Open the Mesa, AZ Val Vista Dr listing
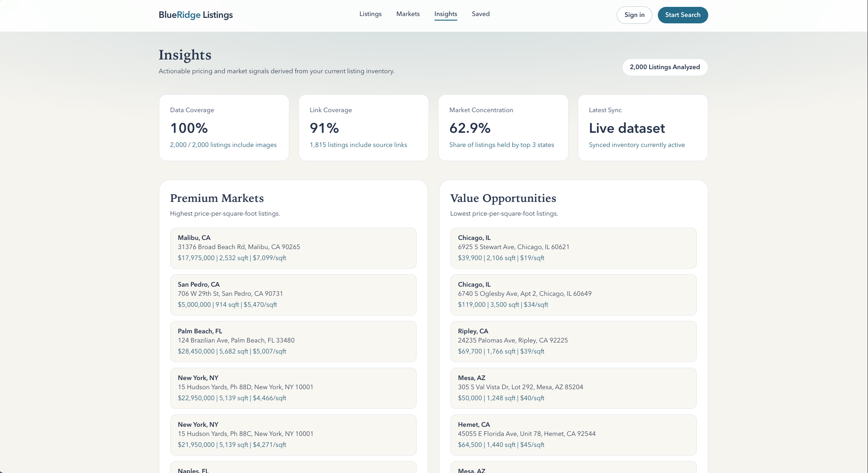Image resolution: width=868 pixels, height=473 pixels. tap(573, 388)
